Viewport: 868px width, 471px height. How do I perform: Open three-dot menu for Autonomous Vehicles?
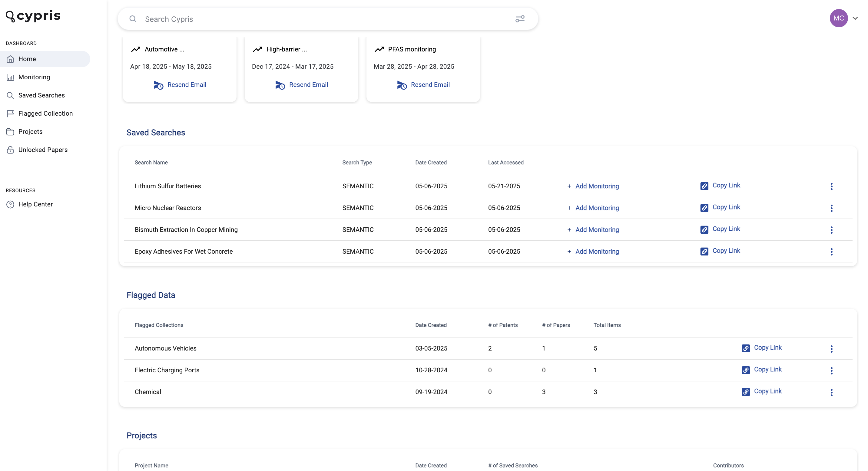click(831, 349)
